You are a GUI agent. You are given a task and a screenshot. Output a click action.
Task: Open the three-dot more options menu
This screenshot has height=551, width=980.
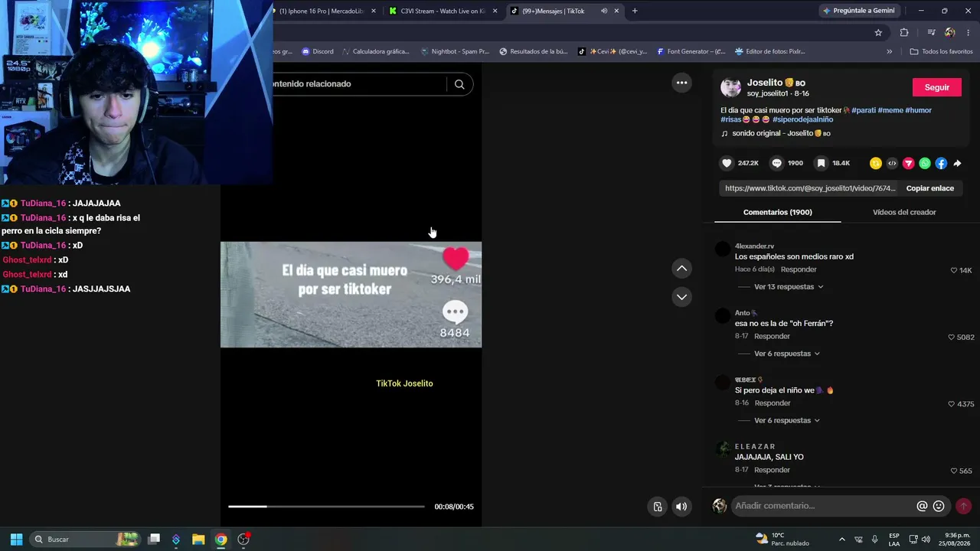pyautogui.click(x=681, y=83)
